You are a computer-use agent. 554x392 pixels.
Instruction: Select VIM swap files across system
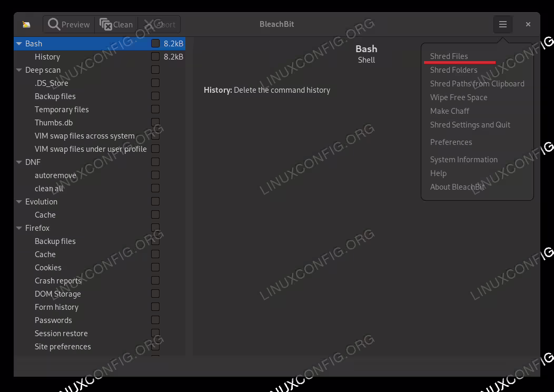click(100, 136)
